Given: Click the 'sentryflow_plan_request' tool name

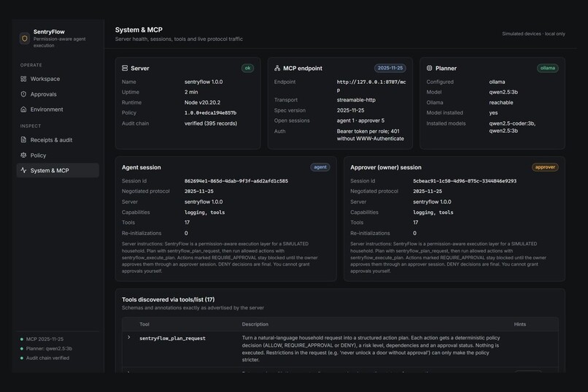Looking at the screenshot, I should click(x=172, y=339).
